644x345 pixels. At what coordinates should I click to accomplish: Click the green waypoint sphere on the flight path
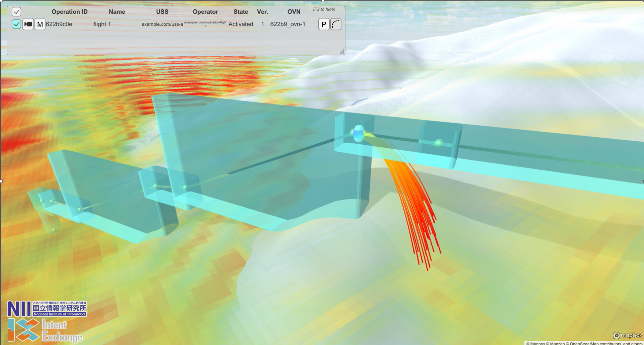tap(439, 143)
